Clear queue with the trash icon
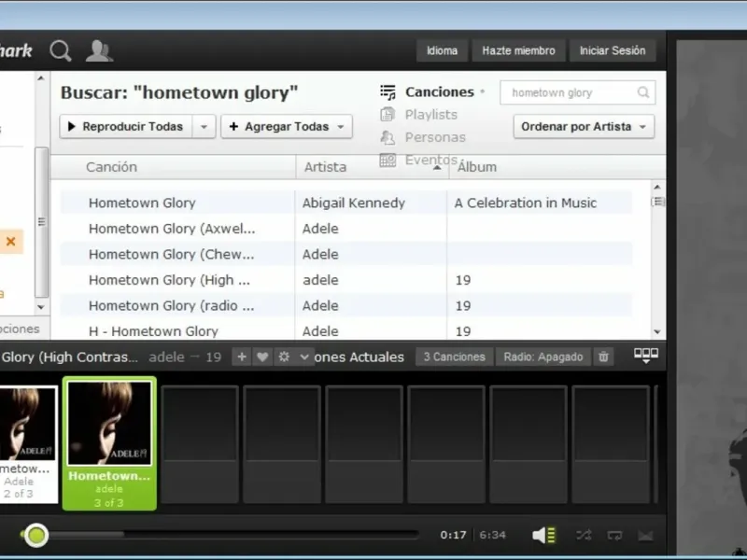Screen dimensions: 747x560 603,357
